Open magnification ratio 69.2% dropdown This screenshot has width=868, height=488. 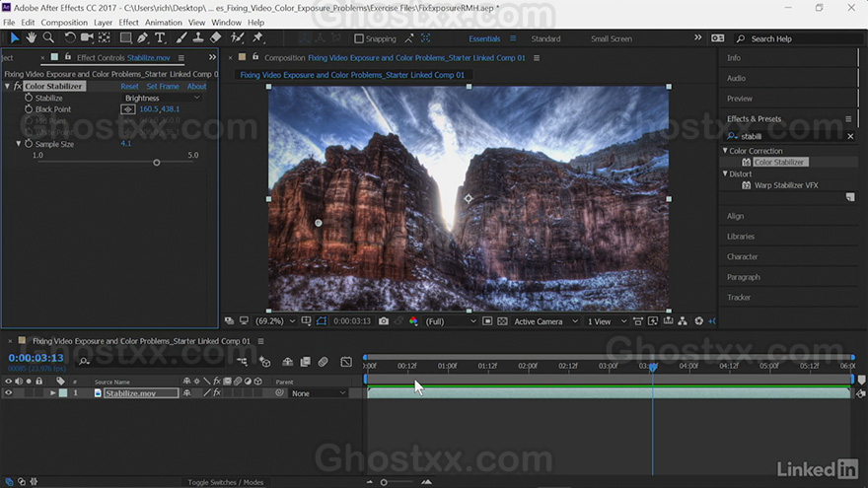275,321
